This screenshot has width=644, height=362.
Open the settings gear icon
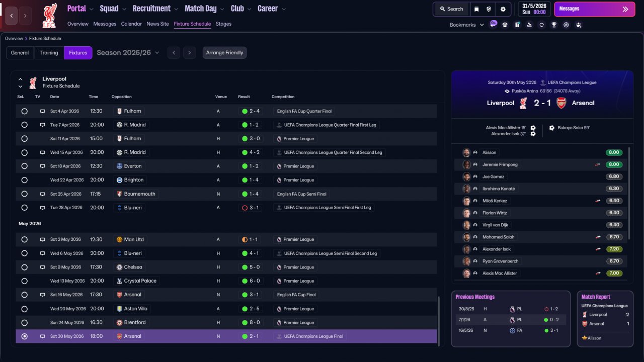tap(503, 9)
